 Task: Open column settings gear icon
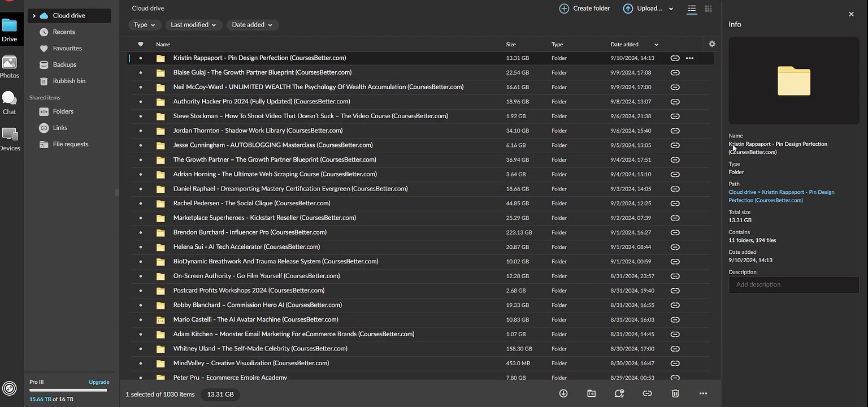pos(711,44)
